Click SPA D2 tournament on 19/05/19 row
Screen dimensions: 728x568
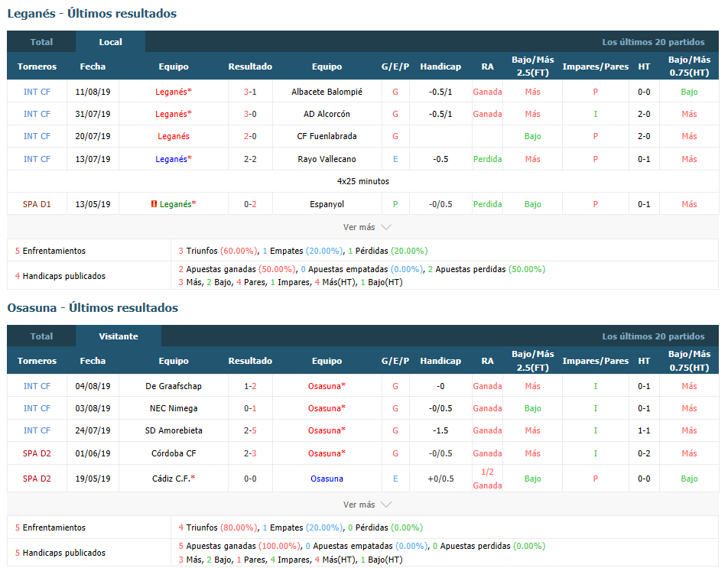click(37, 479)
